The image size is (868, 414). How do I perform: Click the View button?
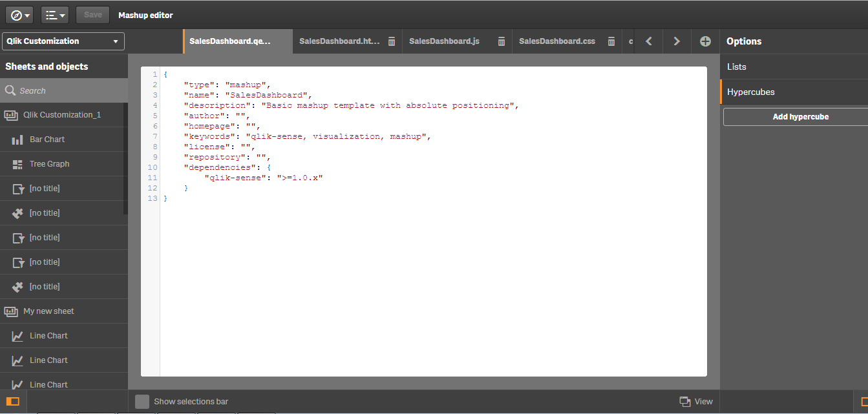point(696,402)
